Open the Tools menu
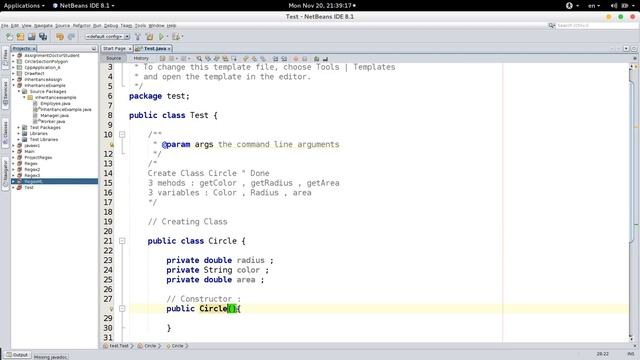 click(140, 25)
